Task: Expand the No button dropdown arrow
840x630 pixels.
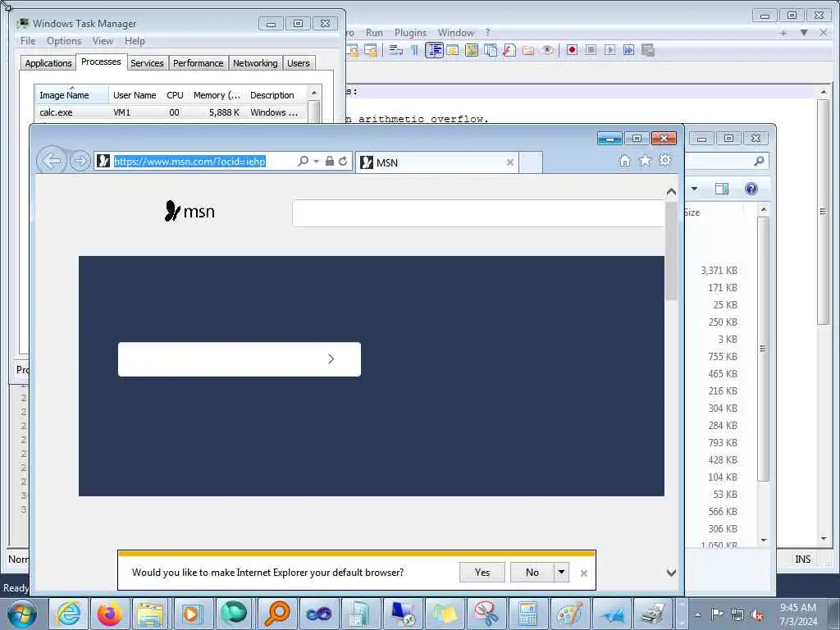Action: 561,572
